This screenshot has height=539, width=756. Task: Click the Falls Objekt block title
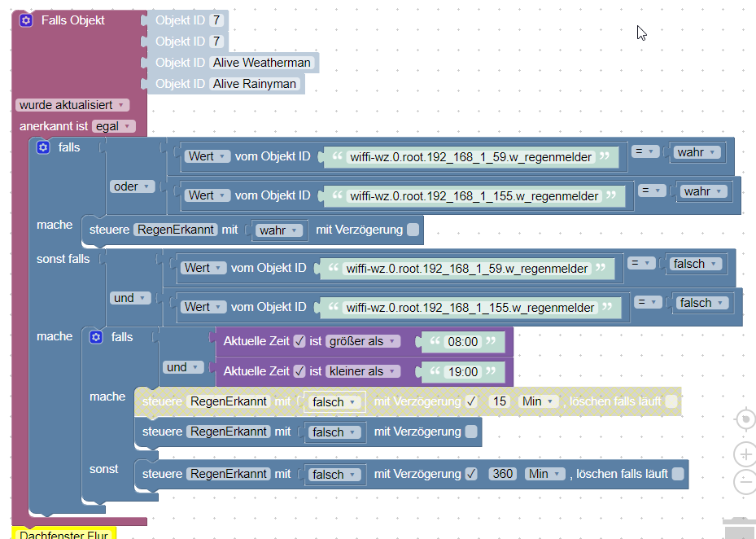click(x=72, y=20)
